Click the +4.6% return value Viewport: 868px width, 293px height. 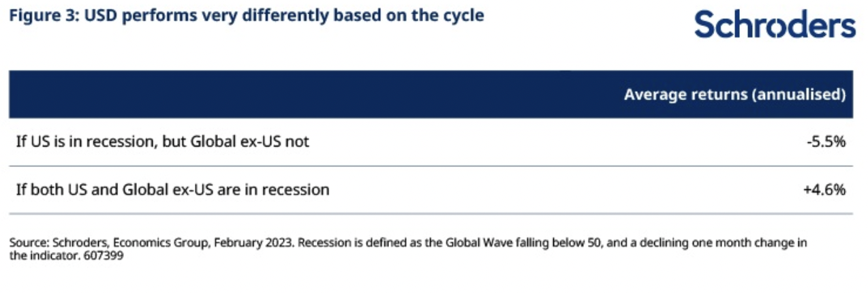coord(825,189)
